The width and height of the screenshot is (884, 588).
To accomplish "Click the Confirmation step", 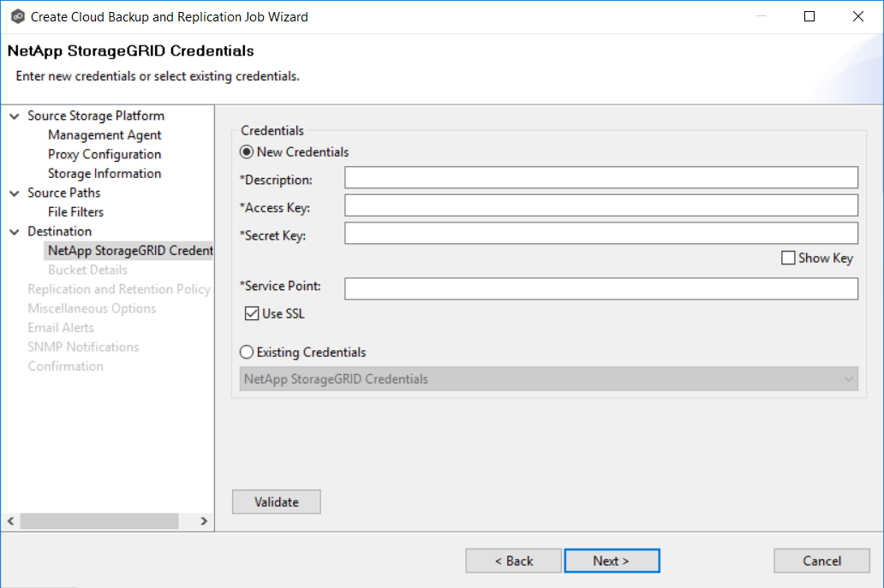I will 65,366.
